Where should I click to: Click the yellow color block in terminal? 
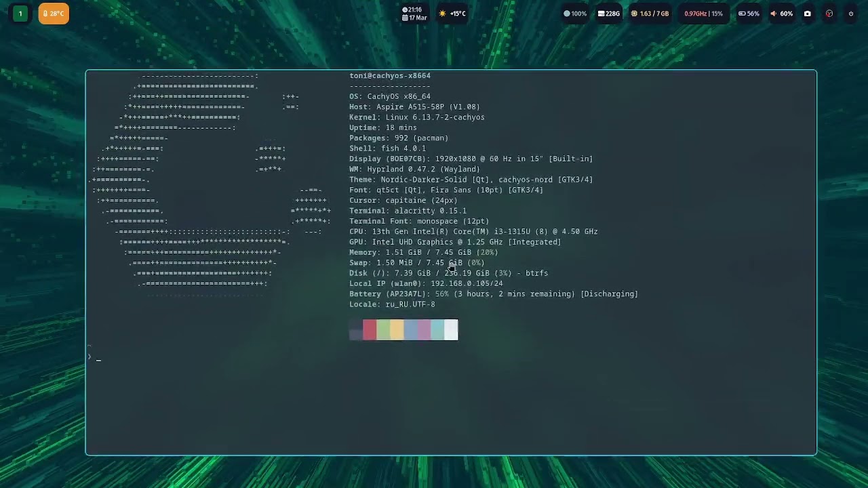click(x=397, y=330)
